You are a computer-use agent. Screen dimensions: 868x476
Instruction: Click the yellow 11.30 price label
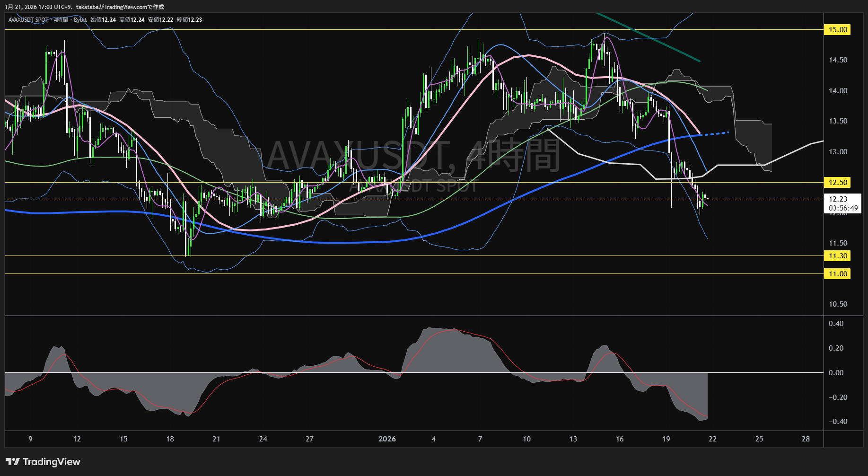click(837, 256)
